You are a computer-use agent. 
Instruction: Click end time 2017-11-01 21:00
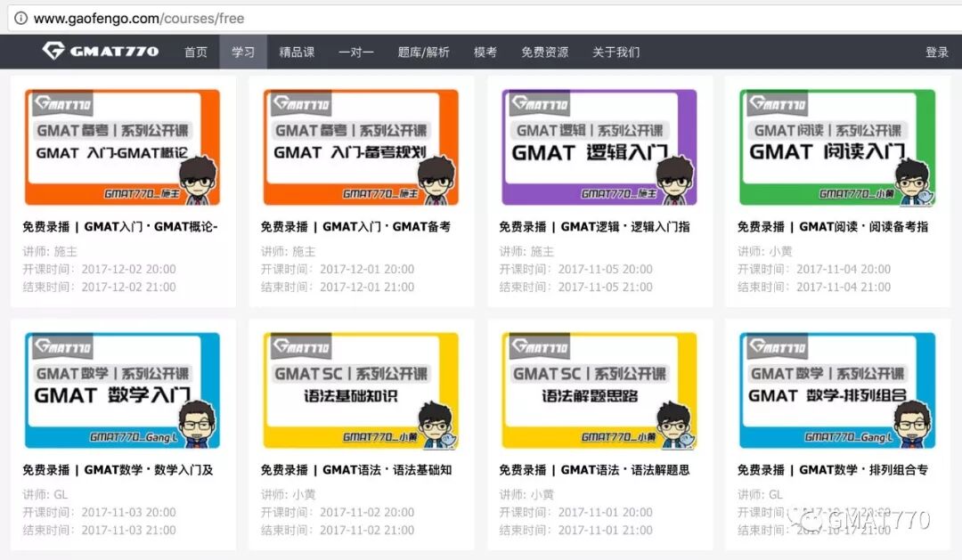point(606,530)
